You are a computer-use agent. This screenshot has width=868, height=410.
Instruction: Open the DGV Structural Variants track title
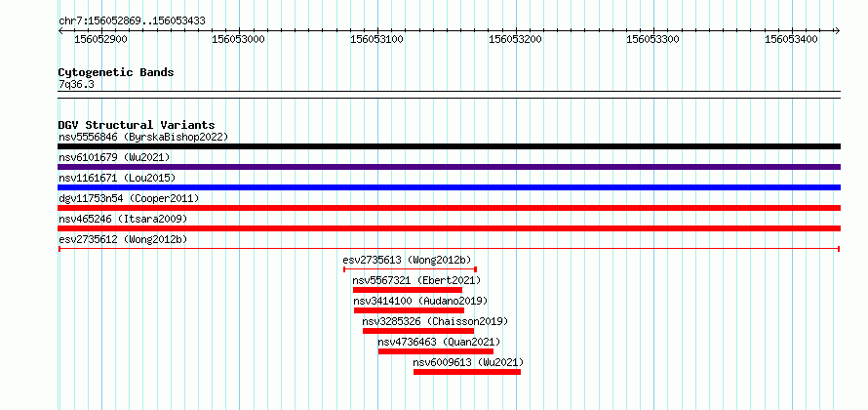pyautogui.click(x=137, y=125)
